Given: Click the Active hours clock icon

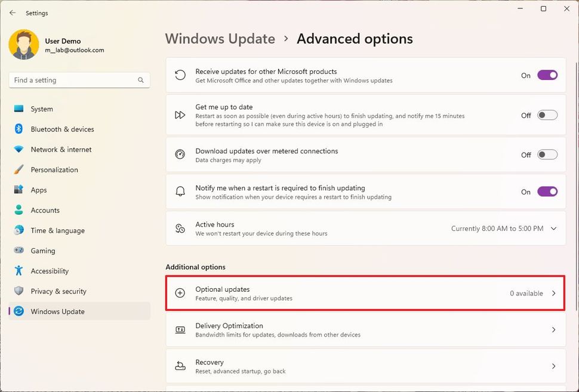Looking at the screenshot, I should pyautogui.click(x=180, y=228).
